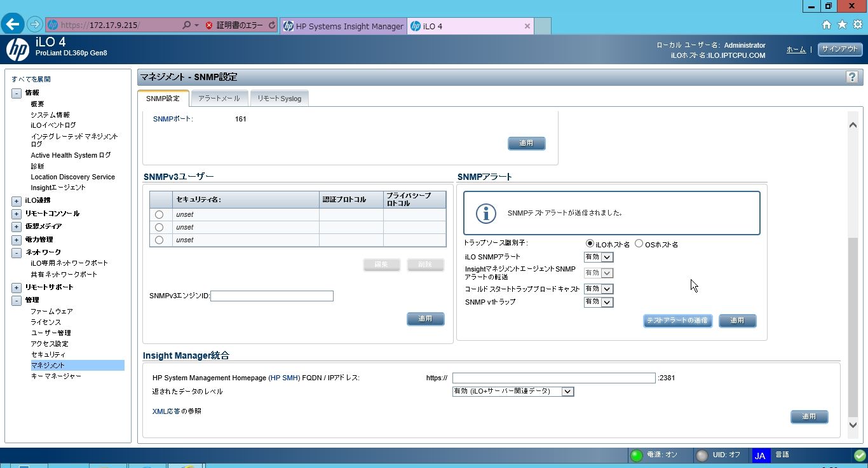Screen dimensions: 868x468
Task: Click into the HP SMH FQDN / IPアドレス field
Action: [553, 378]
